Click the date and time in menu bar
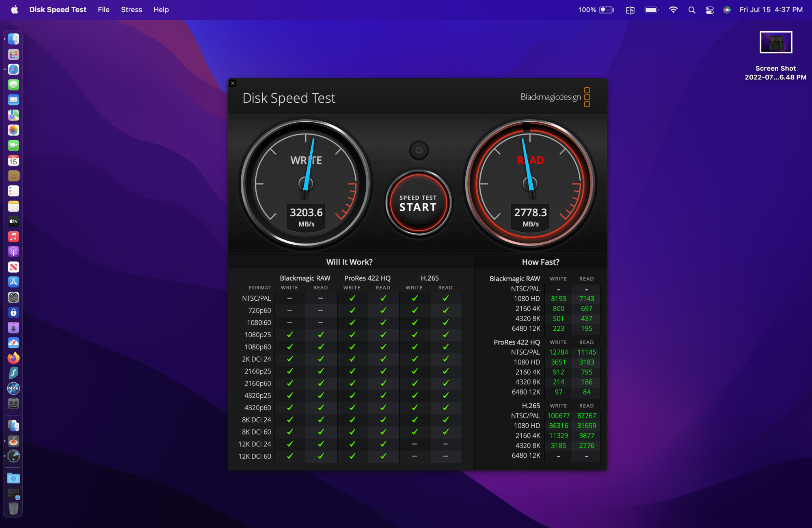The width and height of the screenshot is (812, 528). pyautogui.click(x=771, y=10)
